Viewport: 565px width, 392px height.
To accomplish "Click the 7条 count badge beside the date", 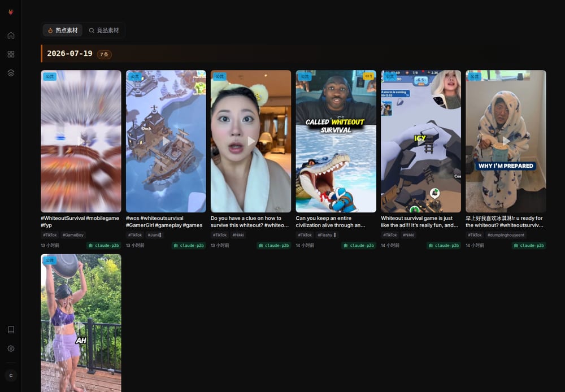I will 104,54.
